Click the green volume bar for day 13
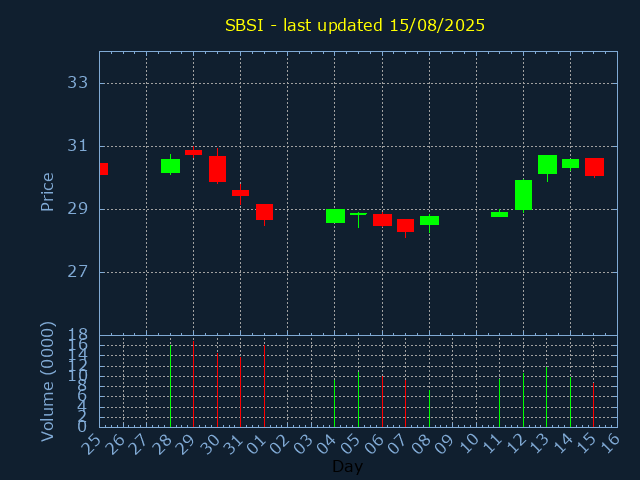The image size is (640, 480). click(547, 397)
